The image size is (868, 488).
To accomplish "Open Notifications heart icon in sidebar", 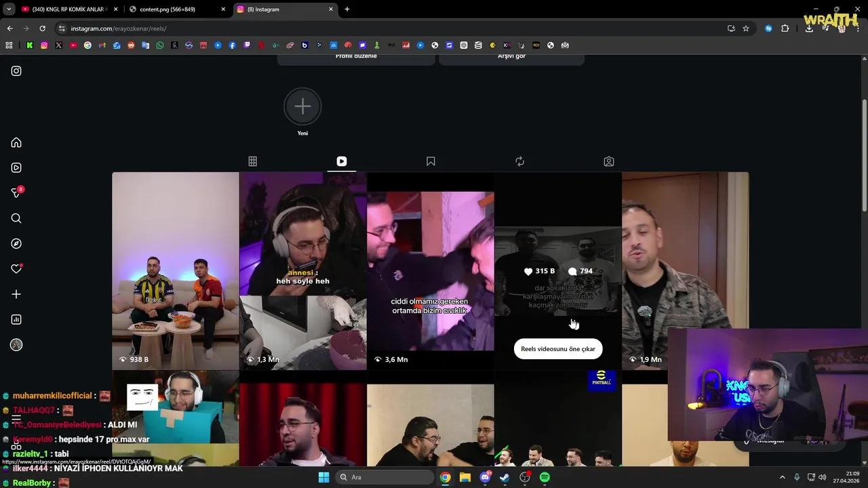I will pos(16,268).
